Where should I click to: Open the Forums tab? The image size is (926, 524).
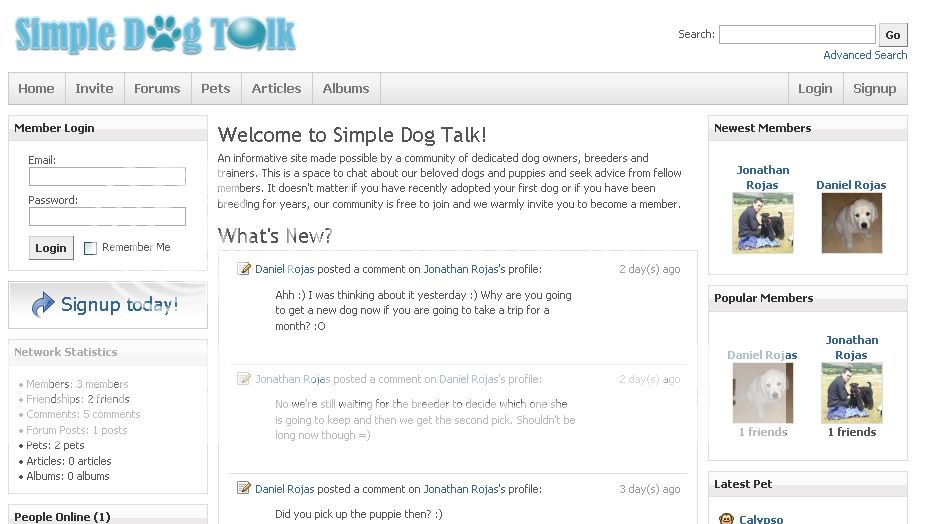(157, 88)
